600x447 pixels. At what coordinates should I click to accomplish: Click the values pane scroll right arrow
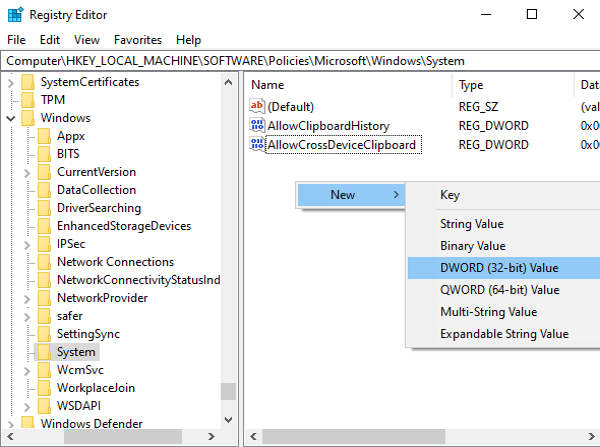592,436
